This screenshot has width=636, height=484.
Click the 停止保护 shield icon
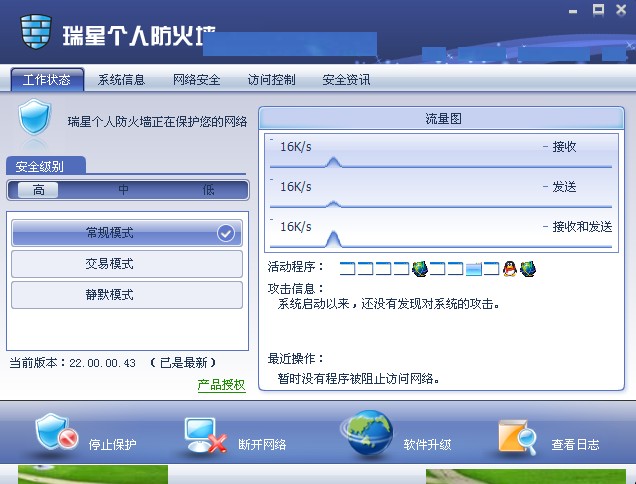[56, 433]
